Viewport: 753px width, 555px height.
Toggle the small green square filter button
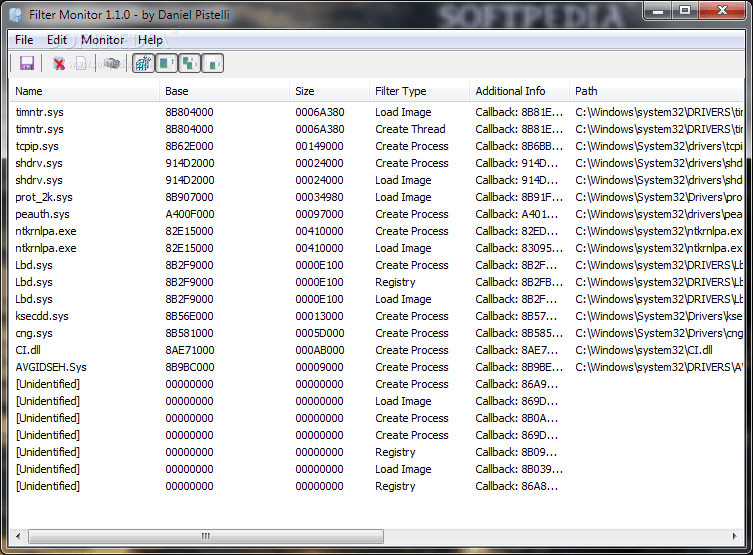click(213, 63)
